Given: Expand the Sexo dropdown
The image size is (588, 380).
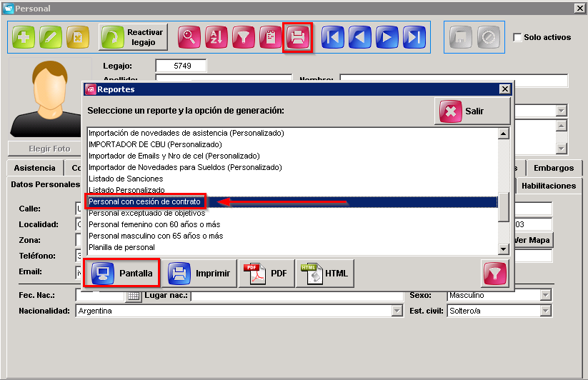Looking at the screenshot, I should tap(546, 295).
